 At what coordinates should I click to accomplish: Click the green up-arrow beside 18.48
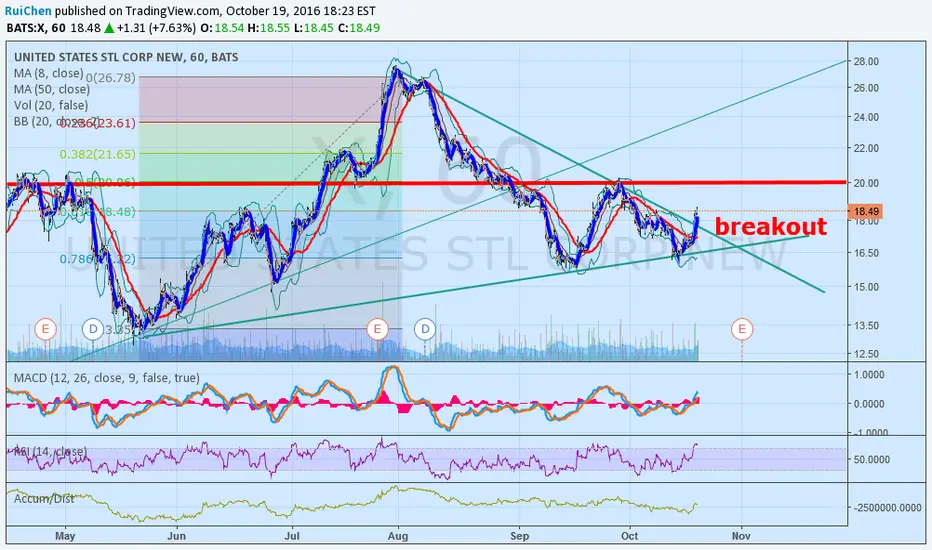point(109,27)
